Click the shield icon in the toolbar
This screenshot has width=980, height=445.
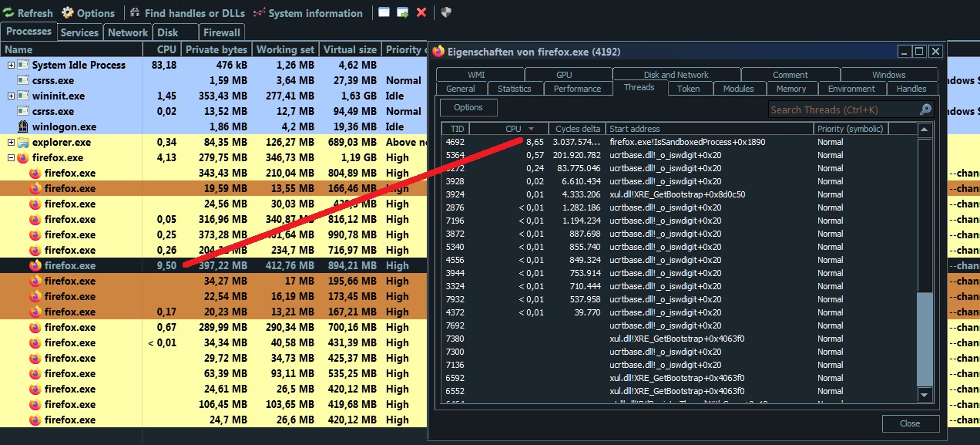(x=446, y=12)
